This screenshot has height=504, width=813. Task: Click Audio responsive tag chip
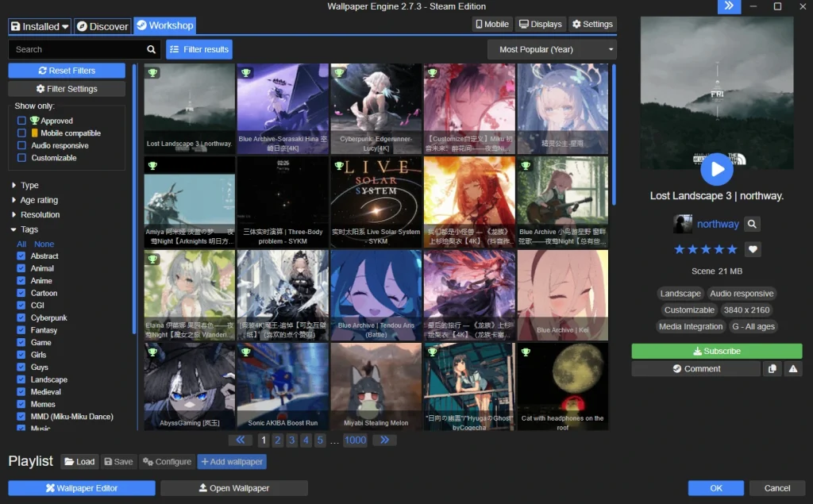[742, 294]
